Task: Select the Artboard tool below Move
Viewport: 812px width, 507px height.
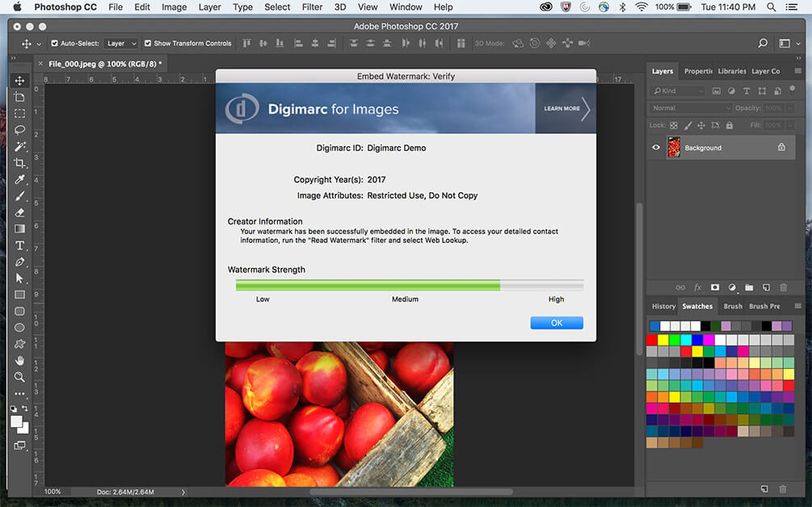Action: 19,97
